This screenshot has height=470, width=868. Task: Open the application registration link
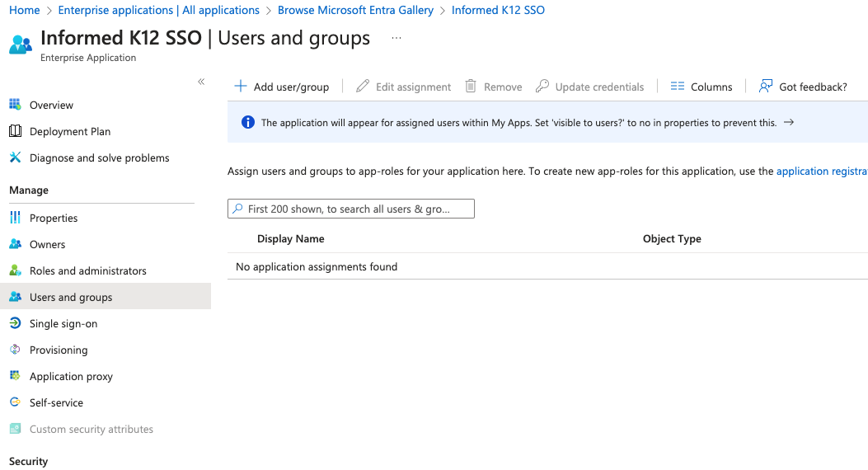point(821,172)
